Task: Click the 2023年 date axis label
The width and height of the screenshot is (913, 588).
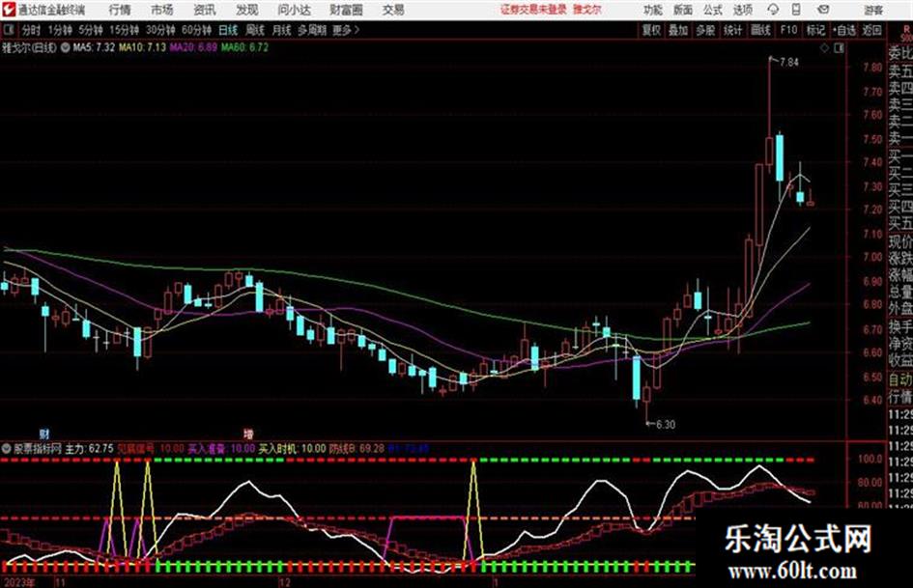Action: [x=19, y=582]
